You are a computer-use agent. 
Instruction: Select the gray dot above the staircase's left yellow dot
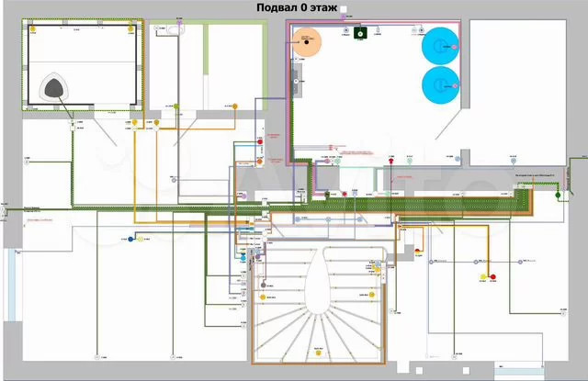coord(264,286)
